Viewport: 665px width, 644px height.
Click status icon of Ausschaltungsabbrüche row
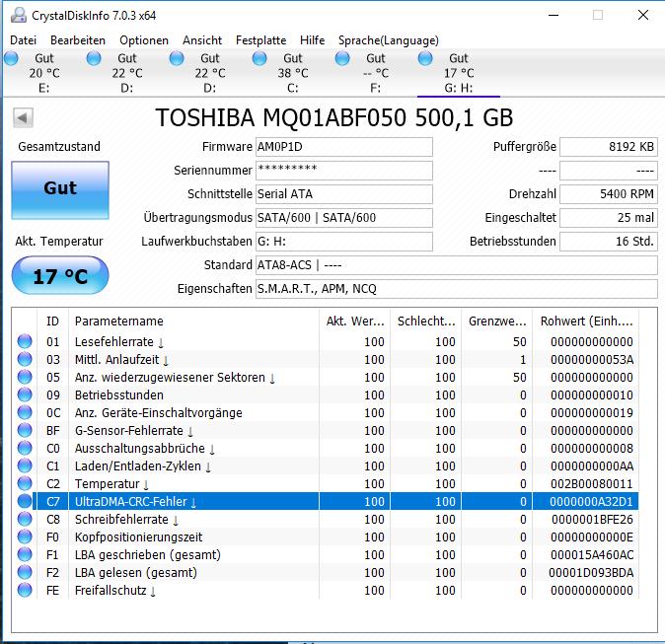click(x=25, y=448)
